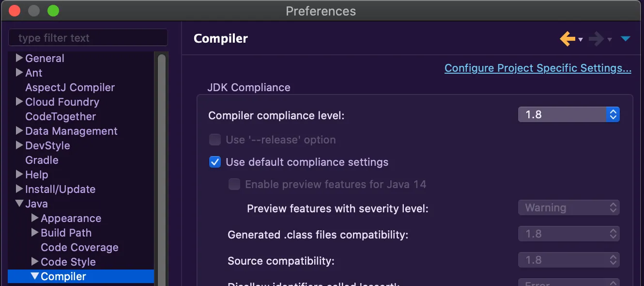Open the blue view menu triangle
Viewport: 644px width, 286px height.
click(x=626, y=39)
